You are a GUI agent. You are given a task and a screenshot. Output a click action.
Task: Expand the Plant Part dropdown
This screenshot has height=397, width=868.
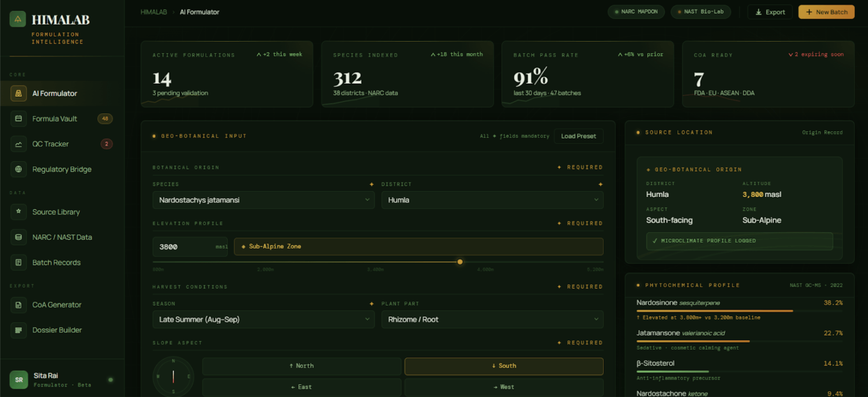pyautogui.click(x=492, y=319)
